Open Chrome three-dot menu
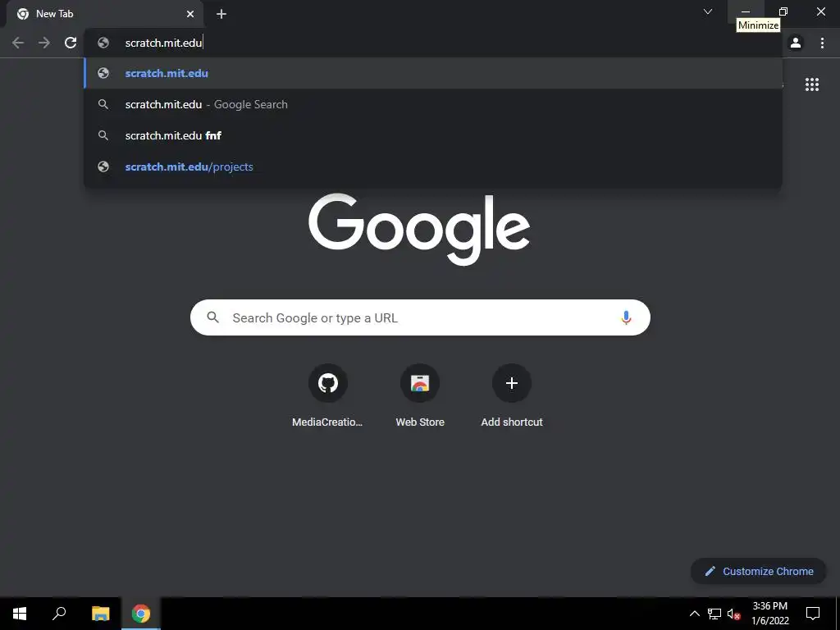The width and height of the screenshot is (840, 630). (x=822, y=43)
